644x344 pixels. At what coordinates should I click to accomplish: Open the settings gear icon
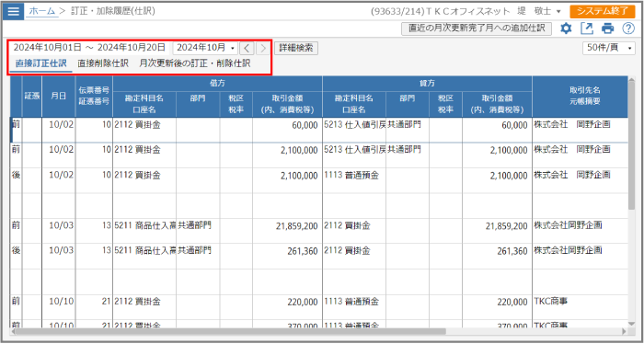point(566,29)
